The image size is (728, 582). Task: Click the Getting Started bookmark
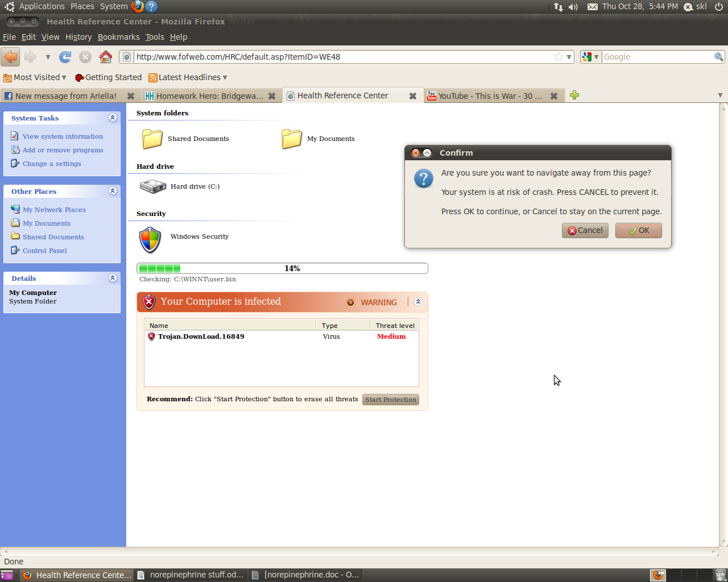[108, 77]
